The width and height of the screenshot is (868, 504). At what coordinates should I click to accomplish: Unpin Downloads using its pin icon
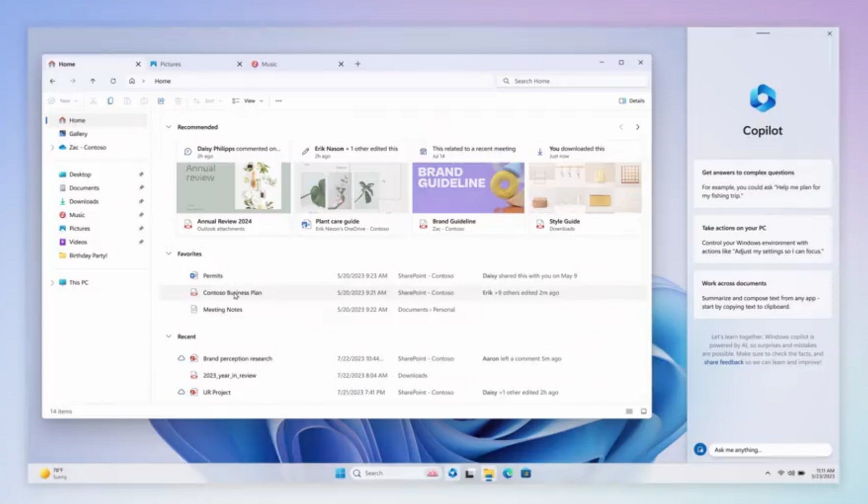(141, 201)
